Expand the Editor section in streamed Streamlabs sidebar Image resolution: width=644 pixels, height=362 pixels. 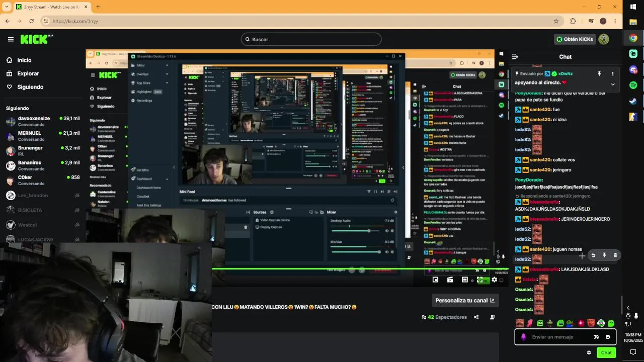(x=167, y=65)
